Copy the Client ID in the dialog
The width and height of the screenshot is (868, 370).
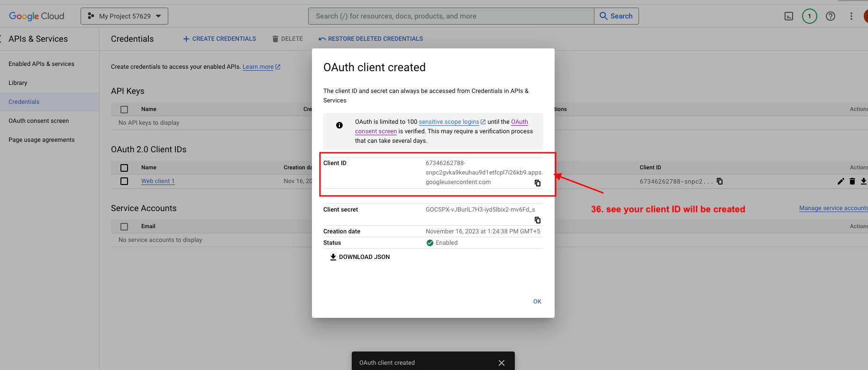click(538, 183)
